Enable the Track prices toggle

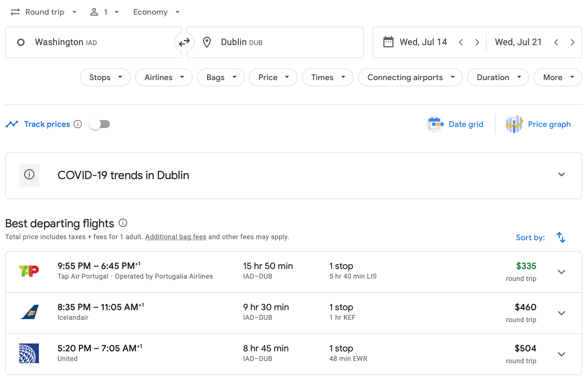coord(100,124)
